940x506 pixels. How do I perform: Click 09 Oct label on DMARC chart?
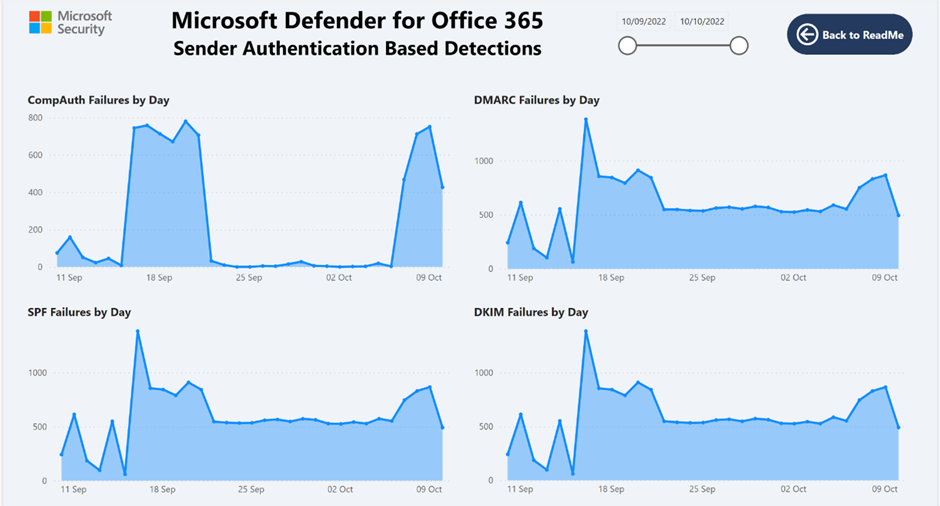[884, 278]
